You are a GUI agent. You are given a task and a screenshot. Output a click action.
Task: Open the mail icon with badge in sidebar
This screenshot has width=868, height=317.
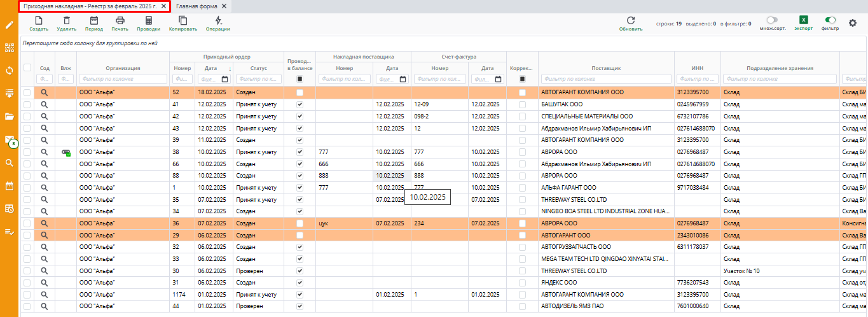pos(10,140)
